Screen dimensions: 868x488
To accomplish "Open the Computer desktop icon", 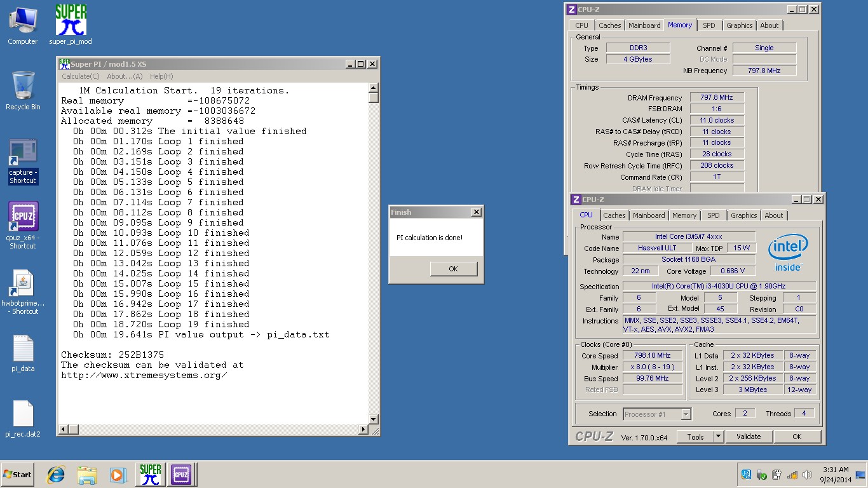I will pos(22,25).
